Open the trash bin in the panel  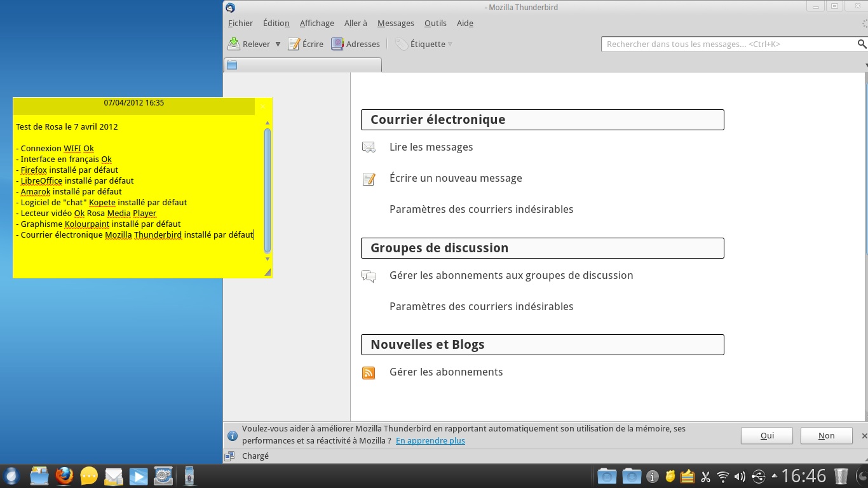tap(841, 476)
